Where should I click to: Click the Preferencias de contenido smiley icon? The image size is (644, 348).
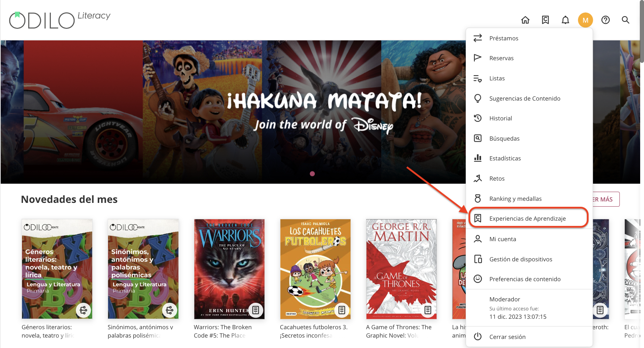pos(478,279)
